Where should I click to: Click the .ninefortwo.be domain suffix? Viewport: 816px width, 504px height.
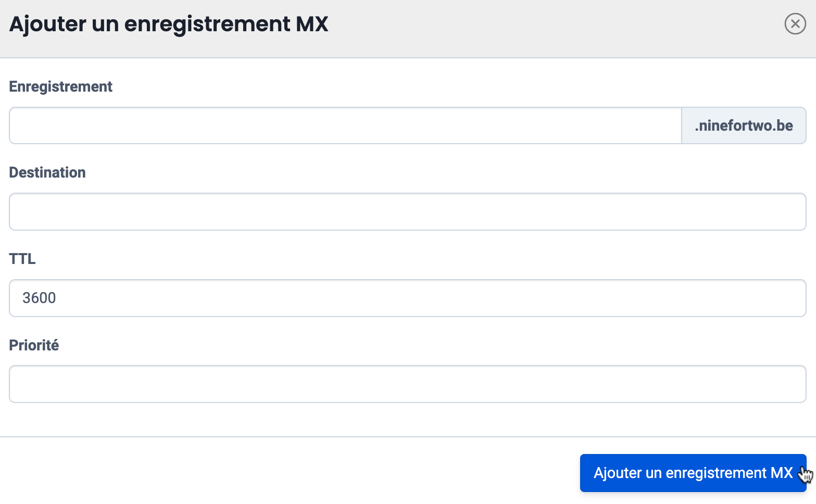744,125
